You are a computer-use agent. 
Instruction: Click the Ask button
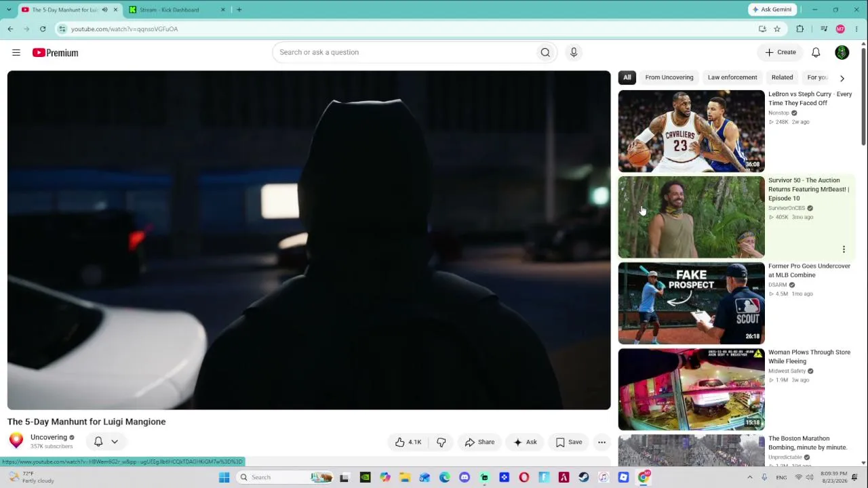(525, 442)
